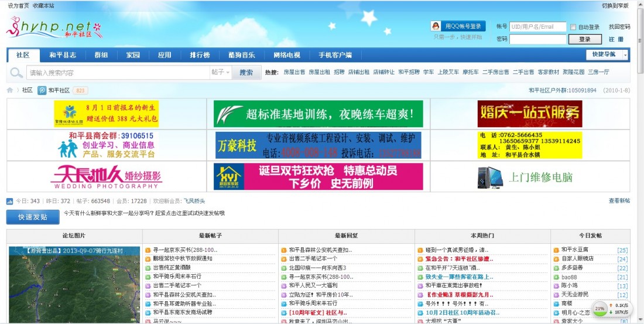644x324 pixels.
Task: Click the statistics bar-chart icon beside 今日
Action: (x=9, y=202)
